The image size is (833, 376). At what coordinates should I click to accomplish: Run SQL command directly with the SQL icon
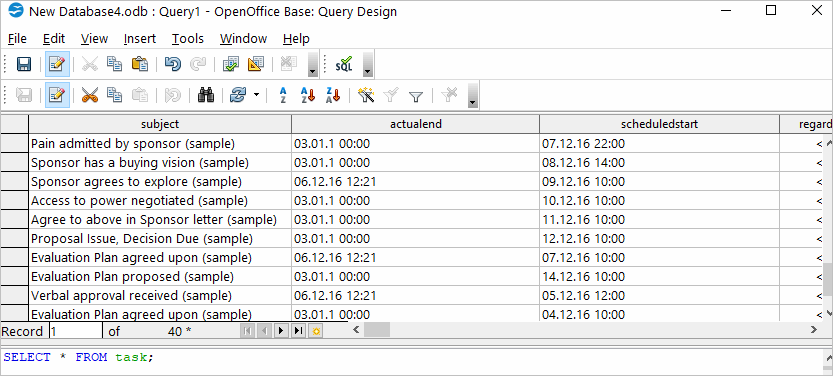[344, 64]
